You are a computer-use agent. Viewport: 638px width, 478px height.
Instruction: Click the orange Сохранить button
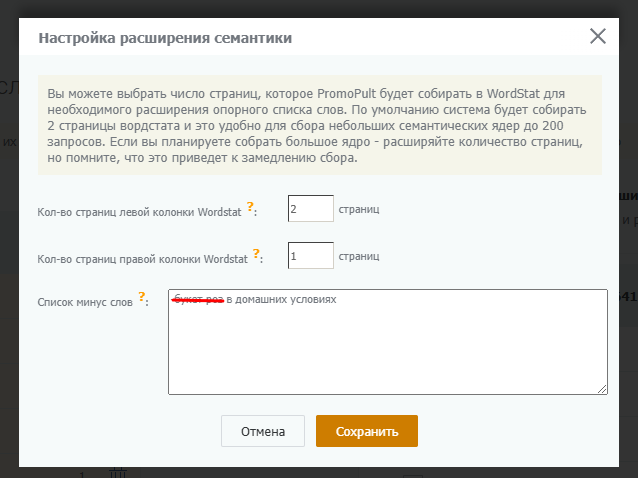tap(366, 432)
